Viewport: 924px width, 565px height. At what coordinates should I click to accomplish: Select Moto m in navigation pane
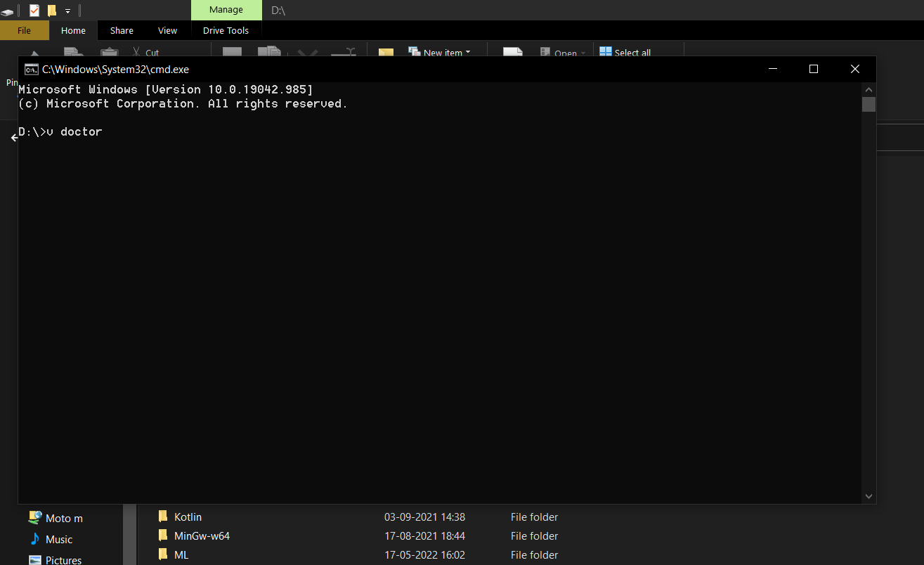(64, 518)
